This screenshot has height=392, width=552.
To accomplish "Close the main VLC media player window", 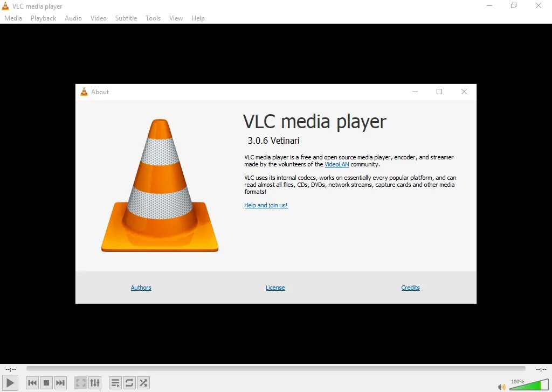I will point(539,5).
